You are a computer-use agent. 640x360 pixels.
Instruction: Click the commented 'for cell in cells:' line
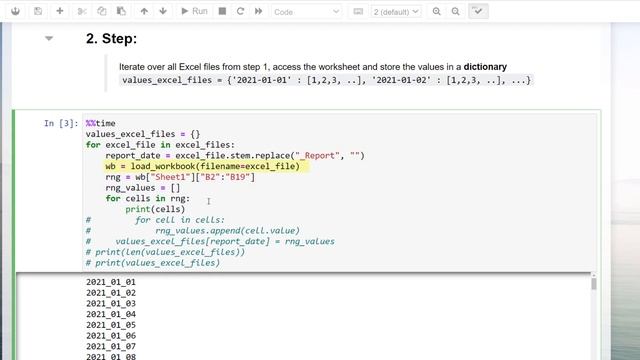[x=155, y=220]
